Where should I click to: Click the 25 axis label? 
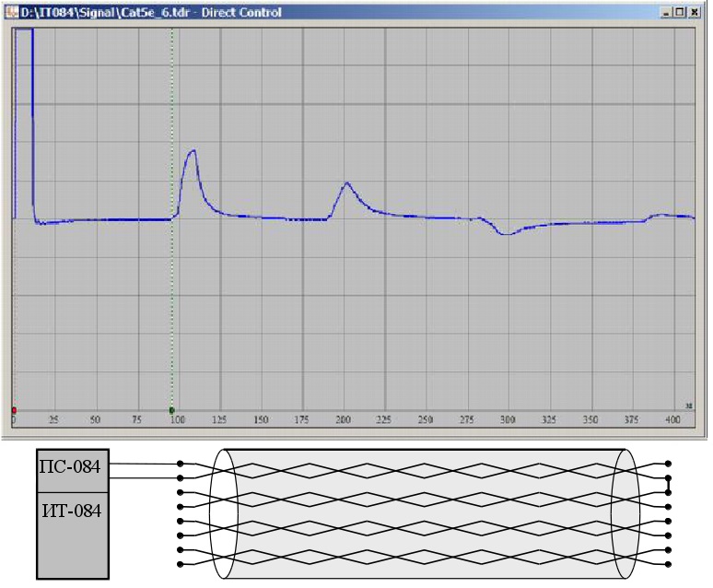click(x=53, y=419)
